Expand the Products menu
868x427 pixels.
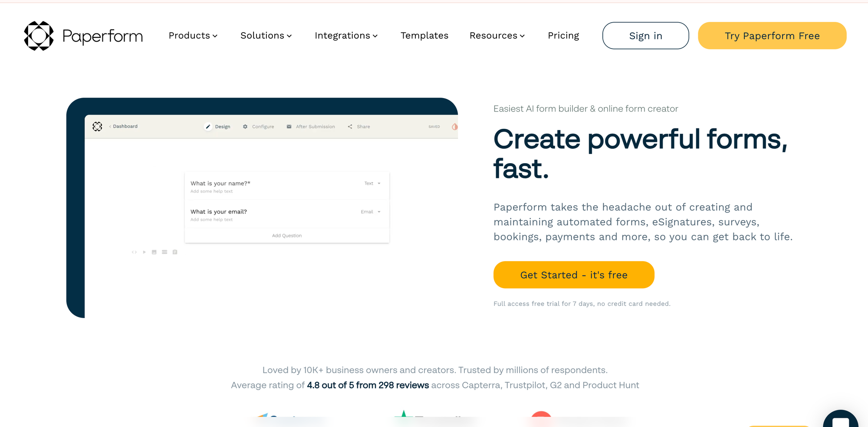coord(193,36)
